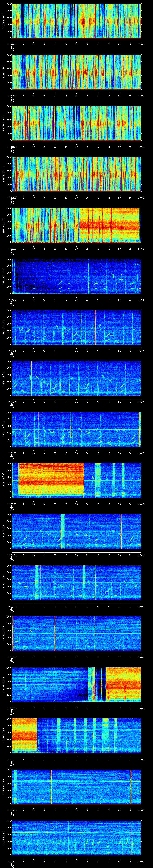The image size is (153, 868).
Task: Open the spectrogram panel starting at 14:32:00
Action: click(x=76, y=838)
